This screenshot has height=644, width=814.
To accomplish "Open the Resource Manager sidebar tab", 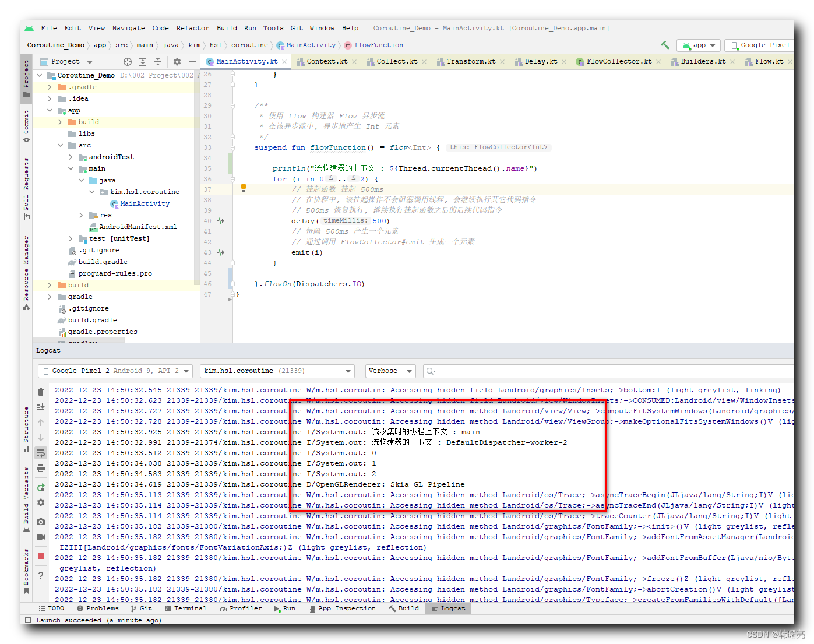I will (26, 273).
